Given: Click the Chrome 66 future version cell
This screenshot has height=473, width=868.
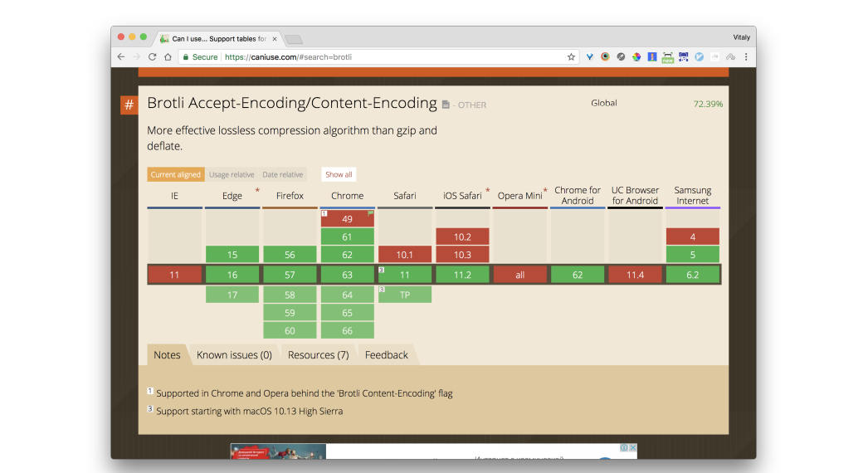Looking at the screenshot, I should tap(347, 330).
